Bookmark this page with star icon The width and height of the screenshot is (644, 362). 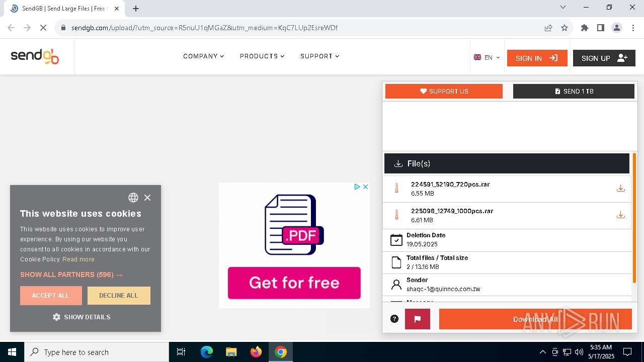tap(565, 28)
